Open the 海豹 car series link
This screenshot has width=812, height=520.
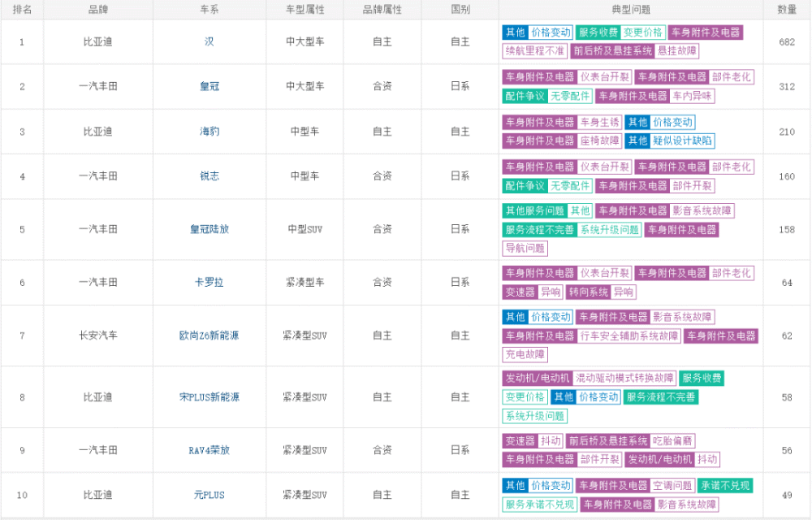(209, 132)
